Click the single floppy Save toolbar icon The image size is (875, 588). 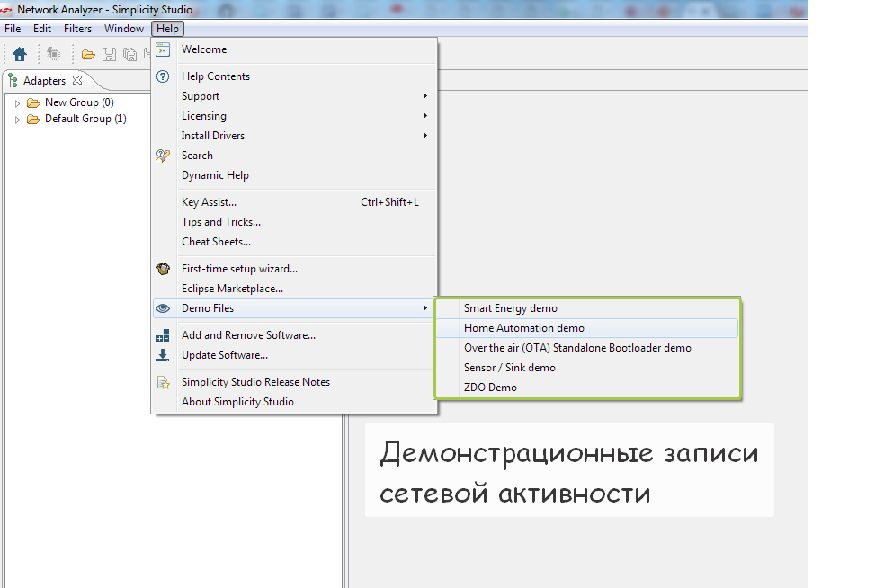(x=110, y=54)
